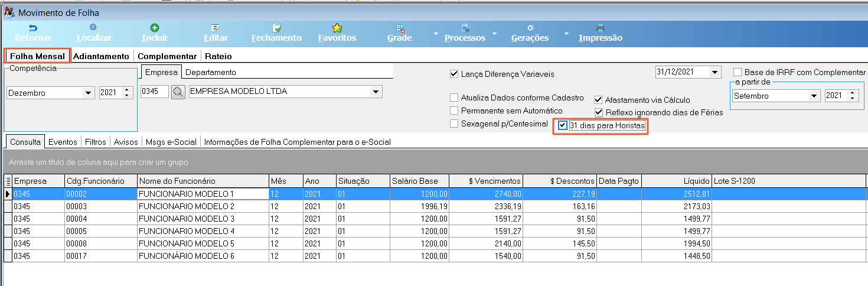Open the Avisos tab
The image size is (868, 286).
126,142
